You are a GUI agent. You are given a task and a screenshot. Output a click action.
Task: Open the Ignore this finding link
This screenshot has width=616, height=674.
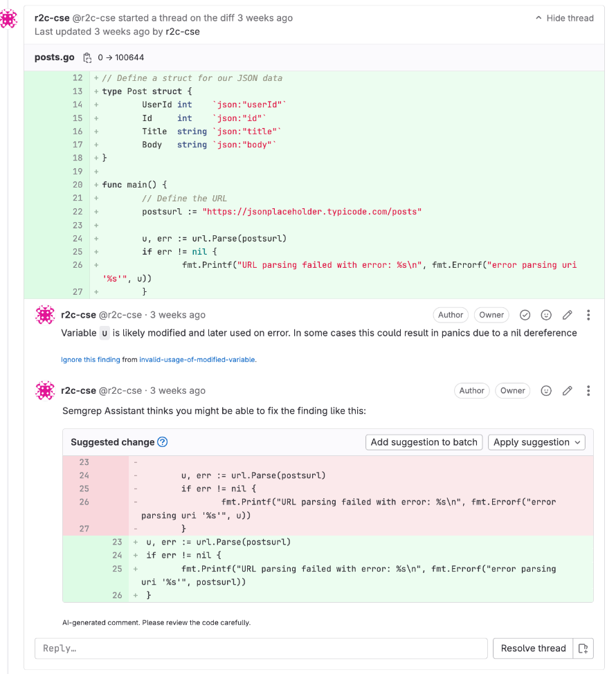pos(91,359)
